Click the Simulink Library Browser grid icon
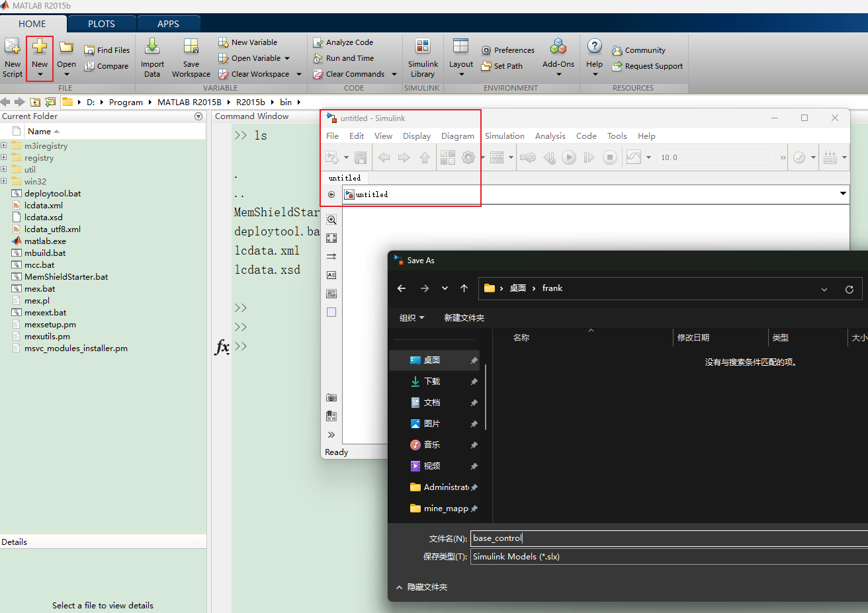The height and width of the screenshot is (613, 868). pyautogui.click(x=448, y=157)
